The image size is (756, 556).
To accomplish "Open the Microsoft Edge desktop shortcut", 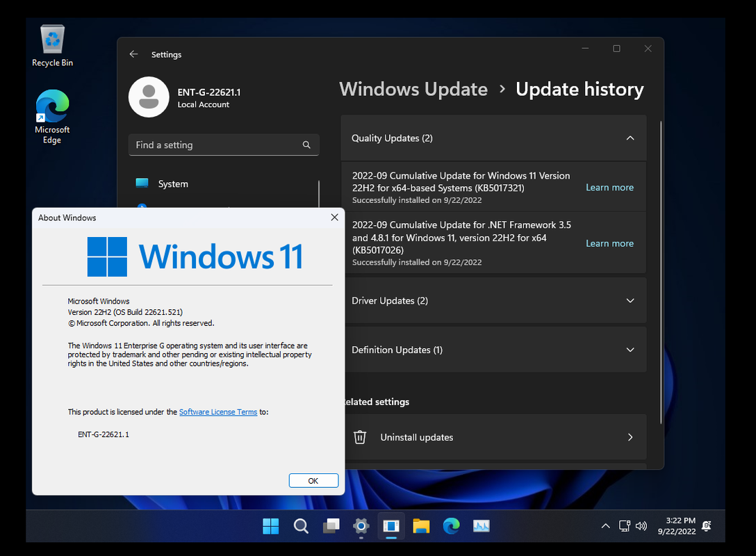I will coord(52,116).
